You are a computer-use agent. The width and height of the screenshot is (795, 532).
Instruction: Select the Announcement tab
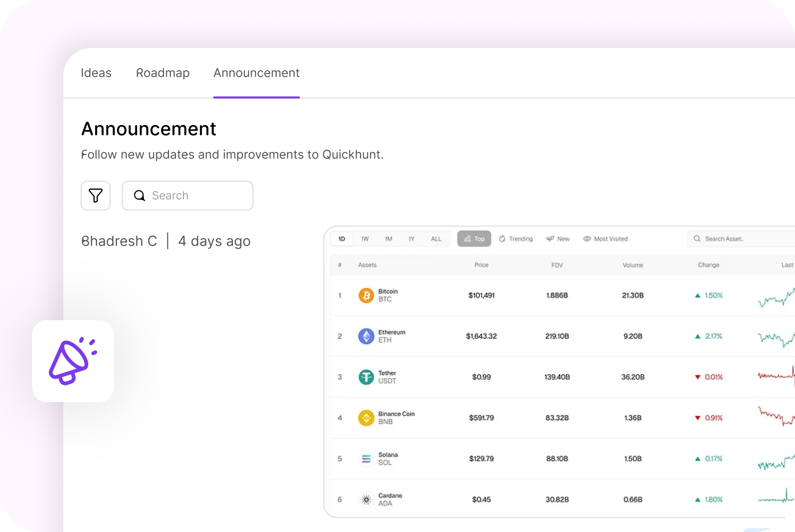257,73
